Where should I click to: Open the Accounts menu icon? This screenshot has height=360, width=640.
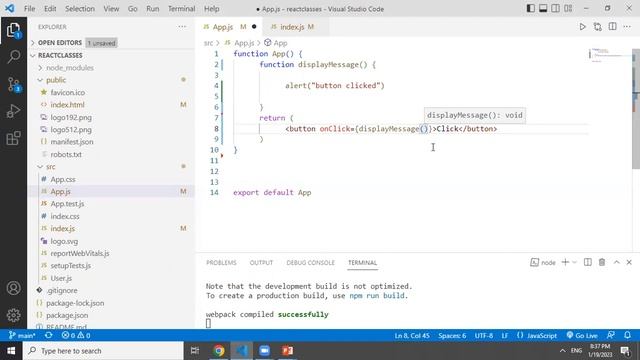pos(13,288)
